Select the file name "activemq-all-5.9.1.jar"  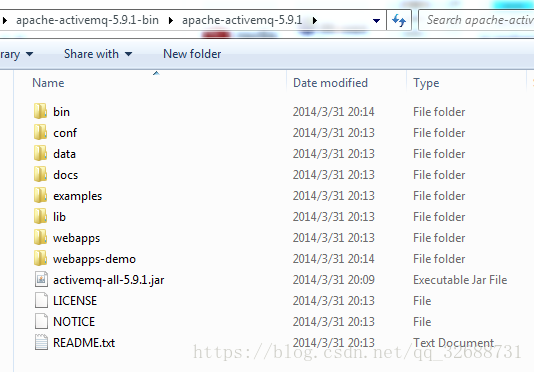109,280
